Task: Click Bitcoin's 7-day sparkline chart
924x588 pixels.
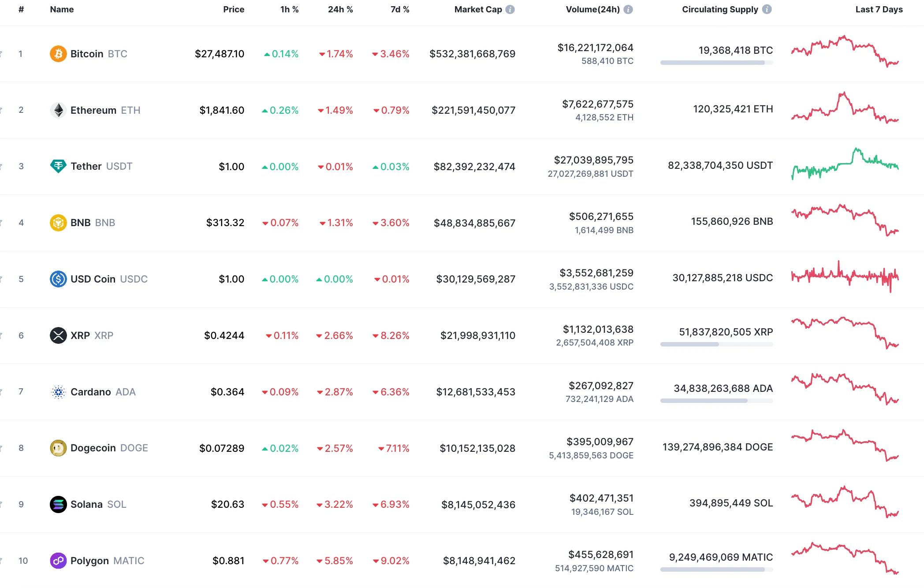Action: tap(845, 53)
